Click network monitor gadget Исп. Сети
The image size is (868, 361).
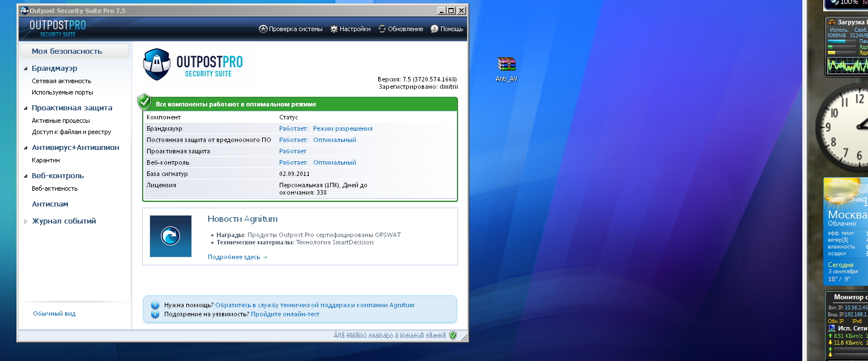pyautogui.click(x=846, y=325)
